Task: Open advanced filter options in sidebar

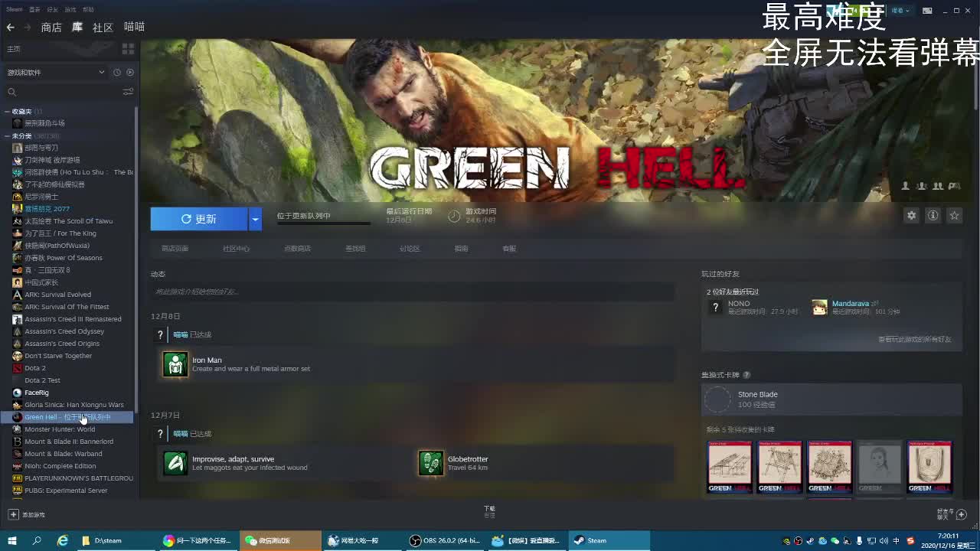Action: (128, 92)
